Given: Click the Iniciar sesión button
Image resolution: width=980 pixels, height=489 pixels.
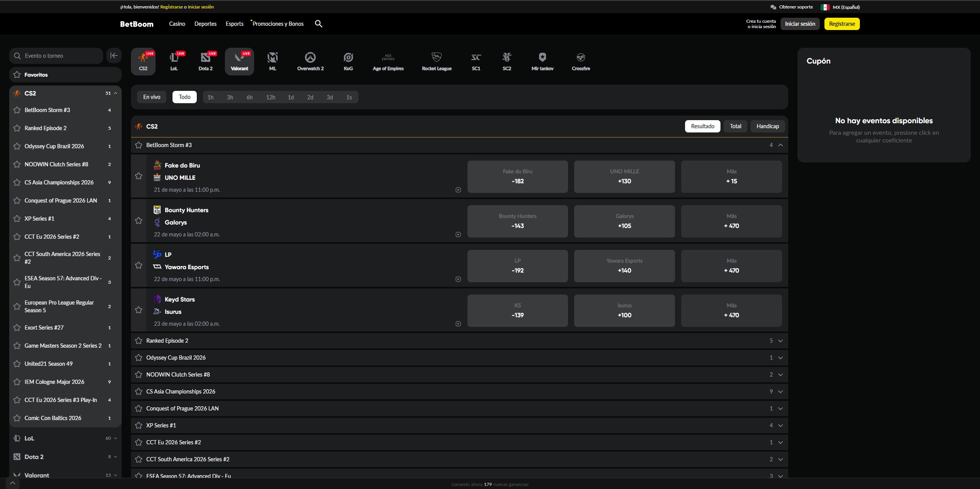Looking at the screenshot, I should [800, 24].
